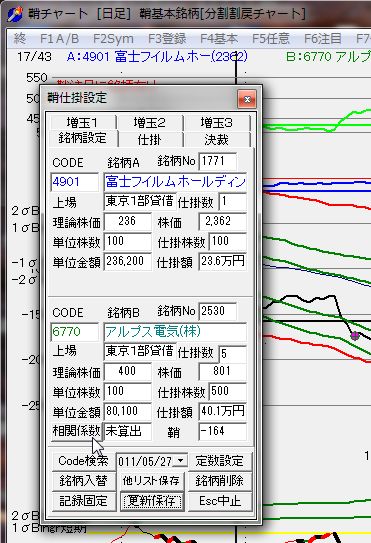Click the 富士フイルムホールディン name field

(175, 182)
